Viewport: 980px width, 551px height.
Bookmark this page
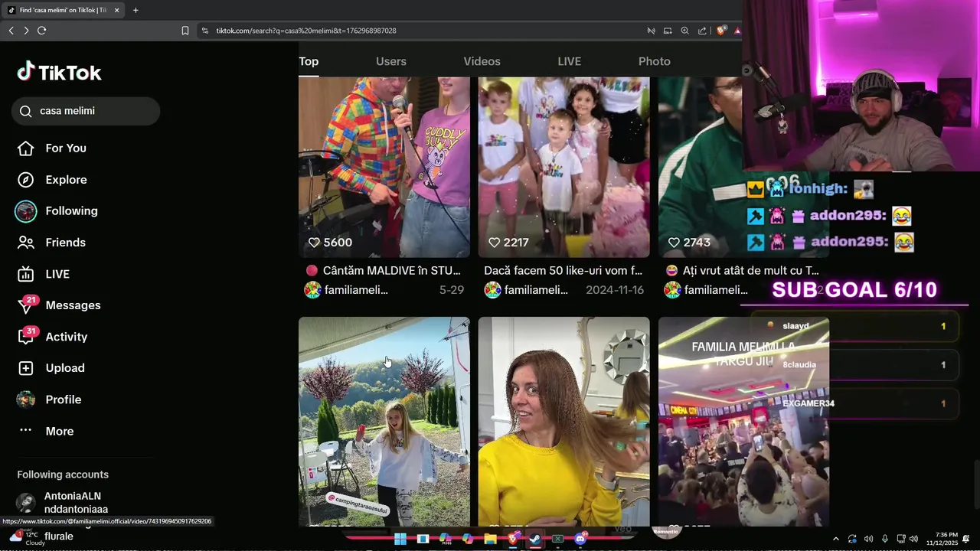point(185,31)
